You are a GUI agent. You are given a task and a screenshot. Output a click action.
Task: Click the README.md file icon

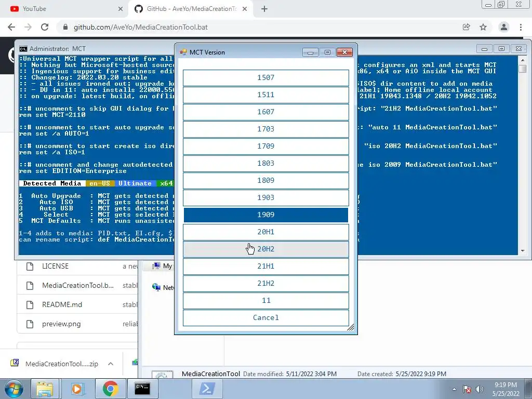[30, 304]
